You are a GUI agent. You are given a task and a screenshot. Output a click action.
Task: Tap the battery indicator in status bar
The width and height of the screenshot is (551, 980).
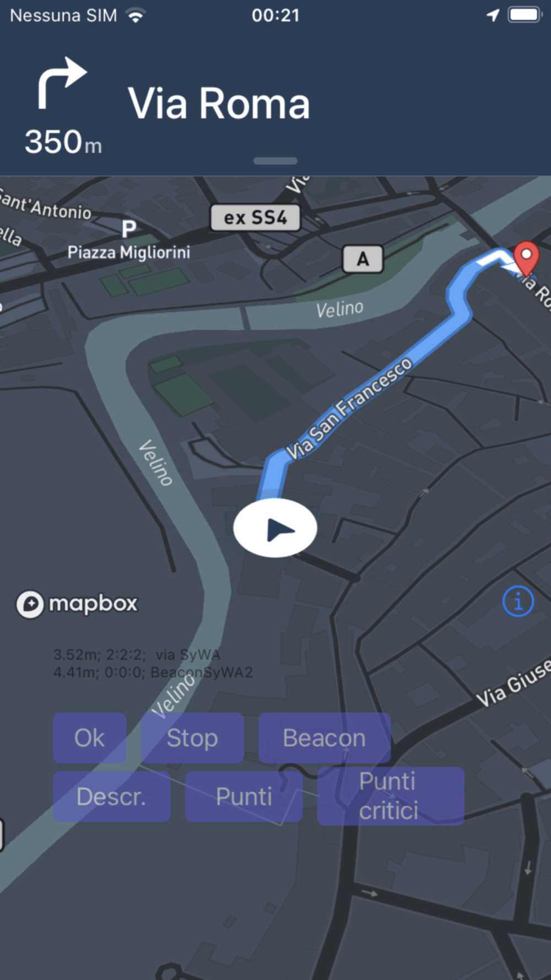(x=525, y=15)
